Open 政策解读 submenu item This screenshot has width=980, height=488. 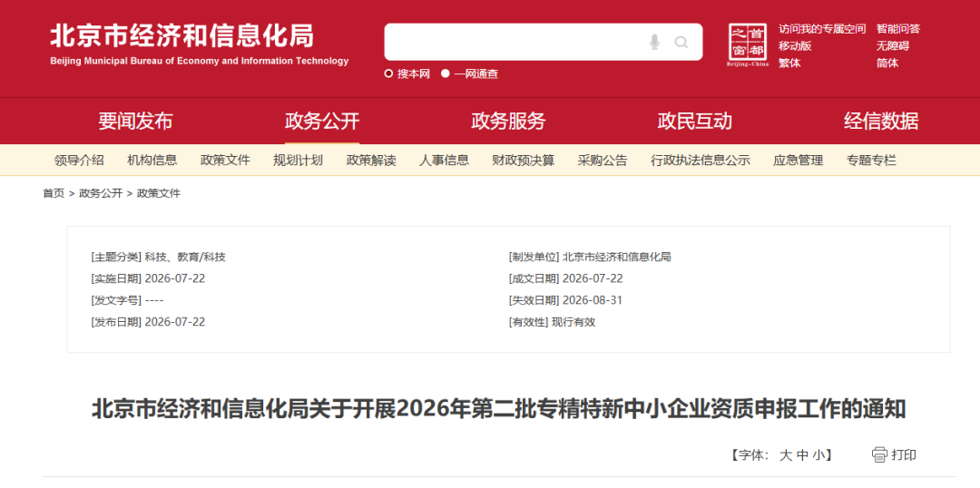click(x=371, y=161)
